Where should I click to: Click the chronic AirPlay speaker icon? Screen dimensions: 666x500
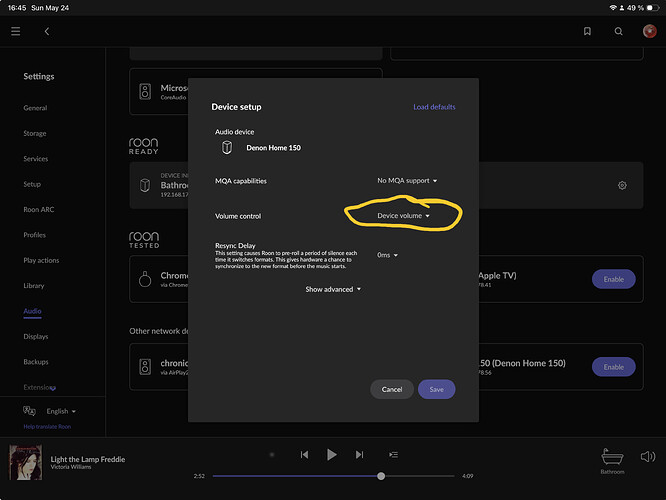click(x=145, y=367)
